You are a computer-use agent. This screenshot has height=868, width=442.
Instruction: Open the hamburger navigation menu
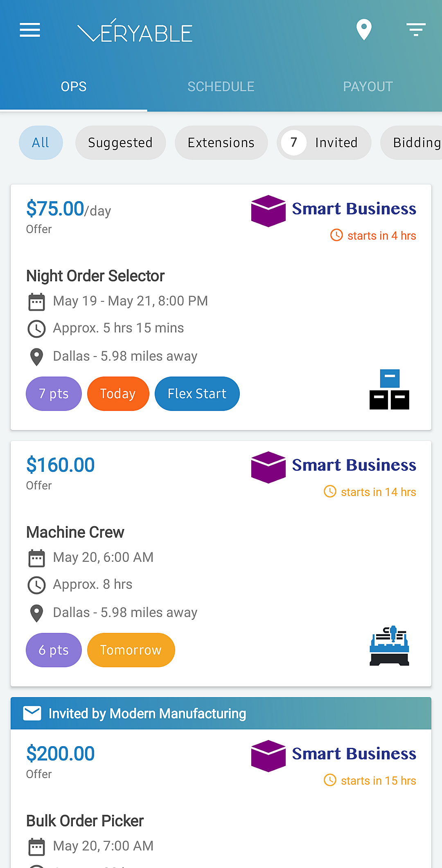click(x=30, y=30)
